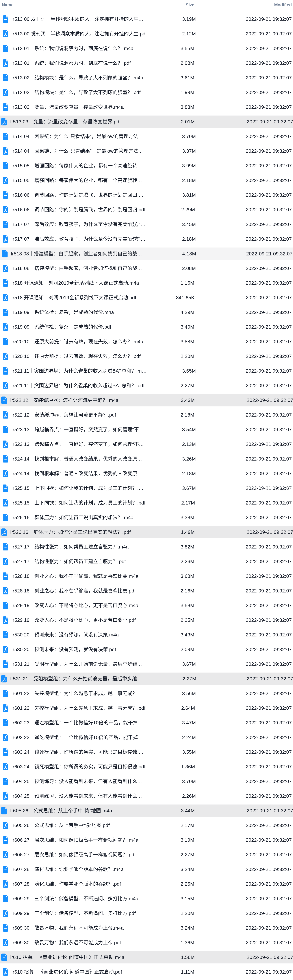
Task: Click PDF icon for lr530 20 预测未来 .pdf
Action: pyautogui.click(x=5, y=649)
